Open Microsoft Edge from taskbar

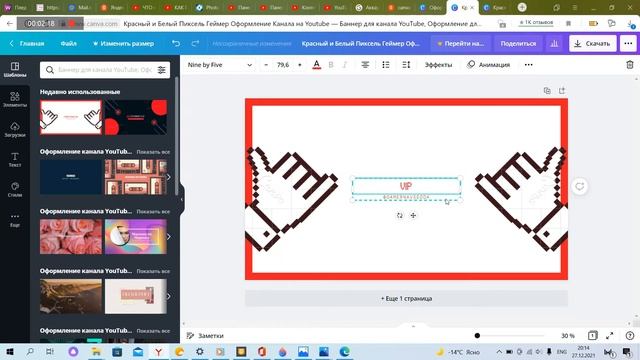pyautogui.click(x=344, y=351)
